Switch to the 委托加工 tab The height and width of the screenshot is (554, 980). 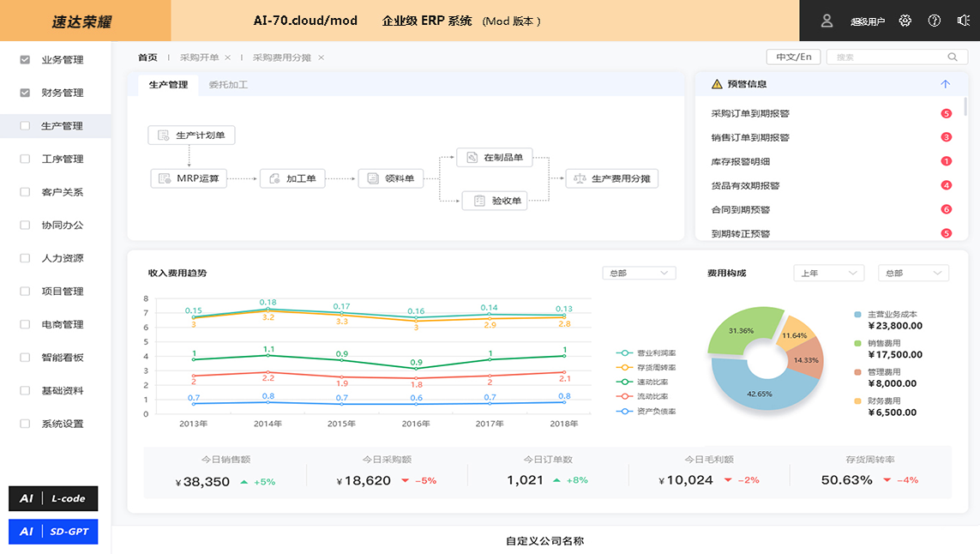tap(228, 85)
